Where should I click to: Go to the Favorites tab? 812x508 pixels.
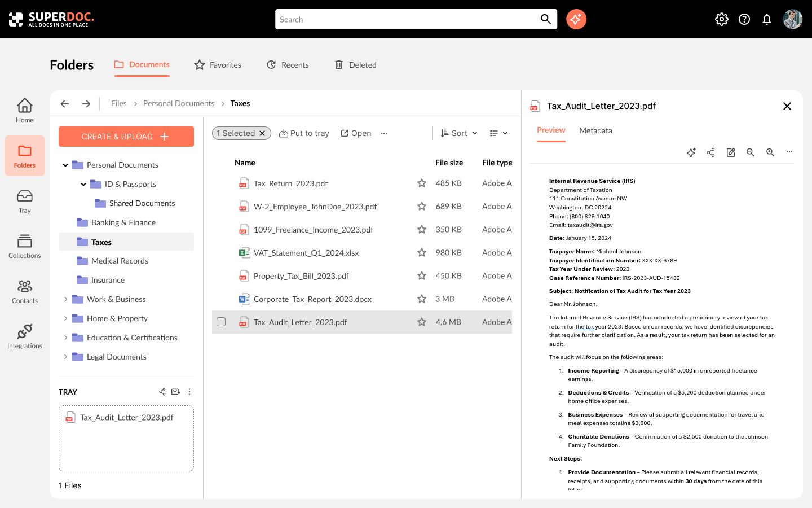coord(218,65)
